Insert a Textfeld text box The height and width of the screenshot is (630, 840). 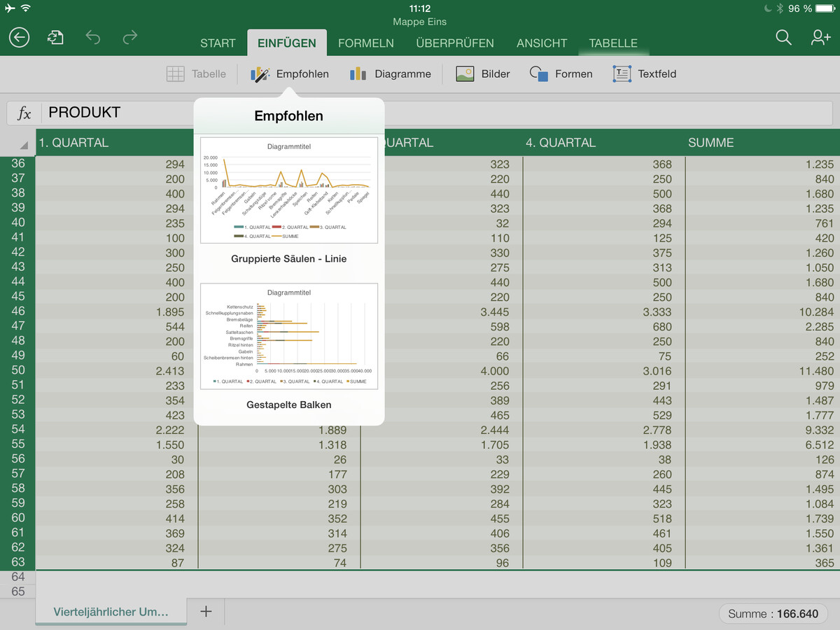point(644,73)
